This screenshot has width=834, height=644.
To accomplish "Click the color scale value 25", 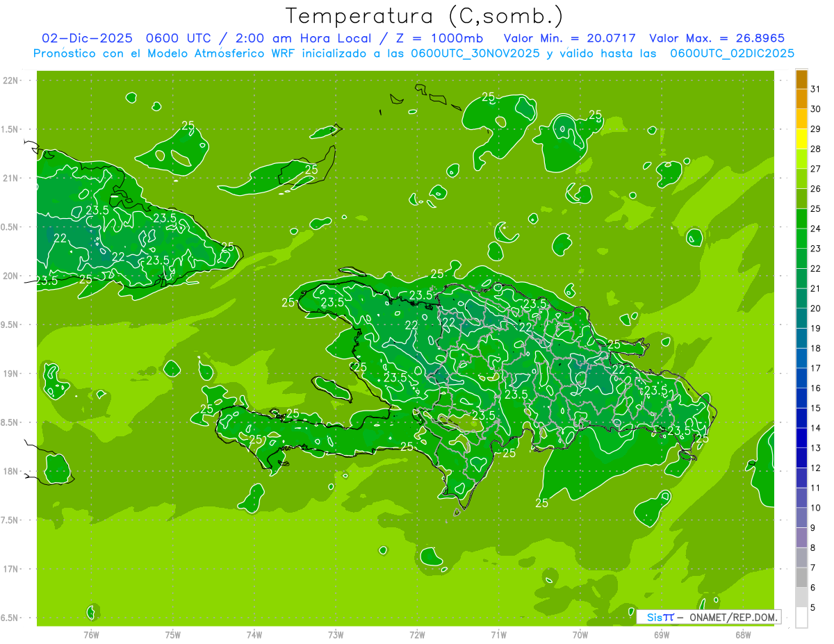I will tap(815, 208).
